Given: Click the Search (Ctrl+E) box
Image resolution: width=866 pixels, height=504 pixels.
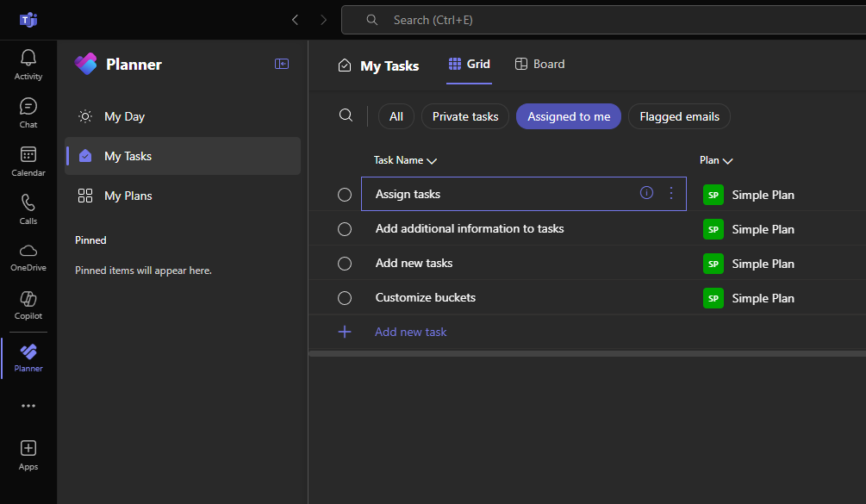Looking at the screenshot, I should [603, 20].
